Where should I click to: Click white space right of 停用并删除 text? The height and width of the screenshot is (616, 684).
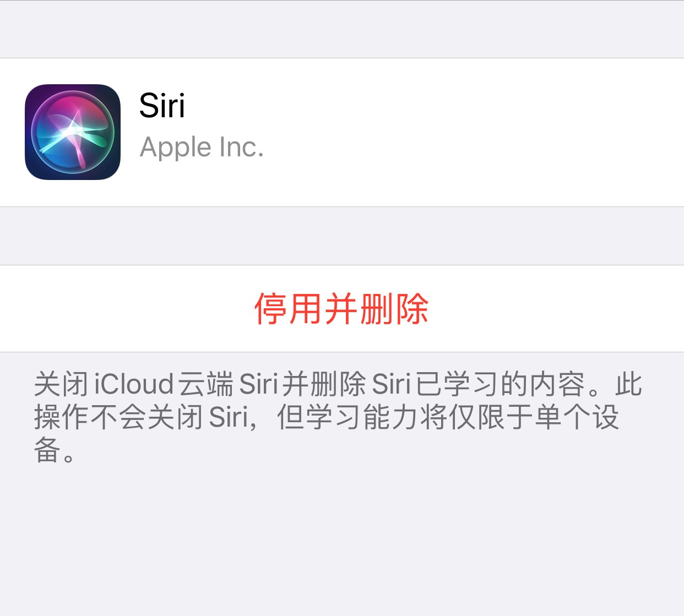click(556, 308)
